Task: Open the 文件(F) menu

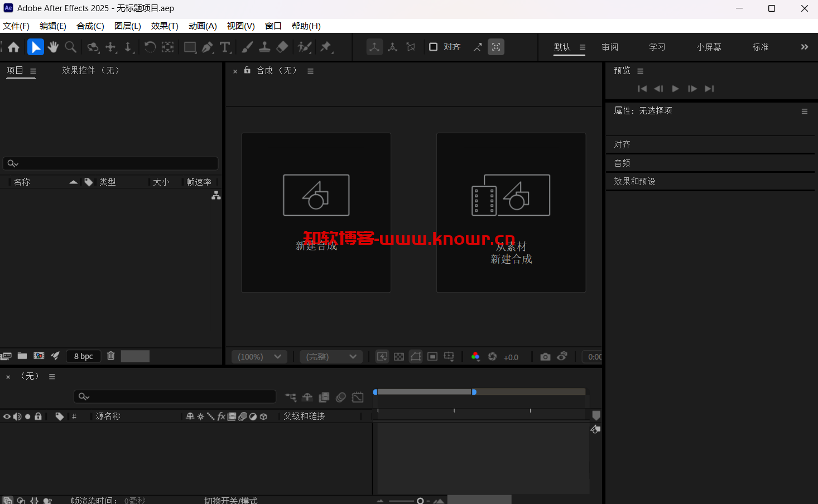Action: point(16,26)
